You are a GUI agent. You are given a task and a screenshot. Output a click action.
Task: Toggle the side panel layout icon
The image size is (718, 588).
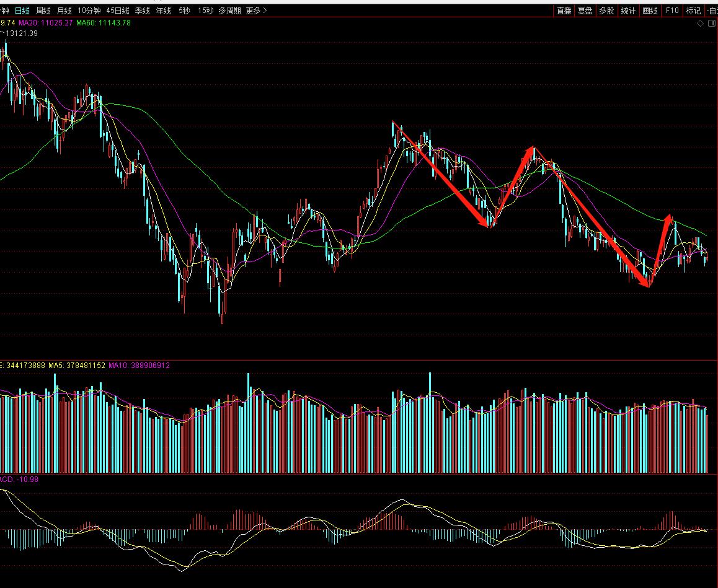[x=712, y=24]
